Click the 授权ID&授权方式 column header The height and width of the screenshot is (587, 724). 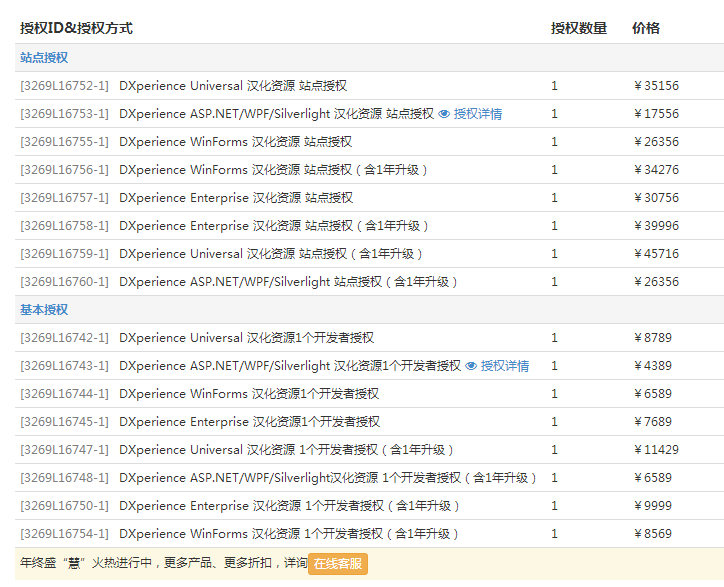point(76,28)
